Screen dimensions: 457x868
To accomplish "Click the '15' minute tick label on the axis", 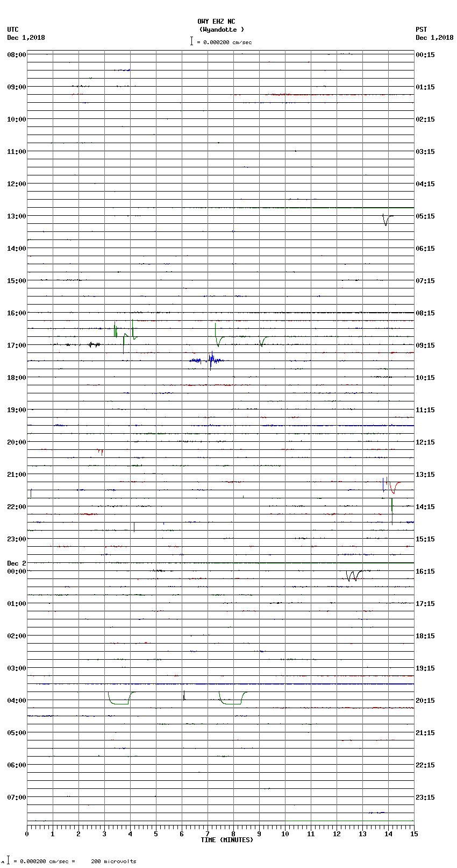I will pos(414,834).
